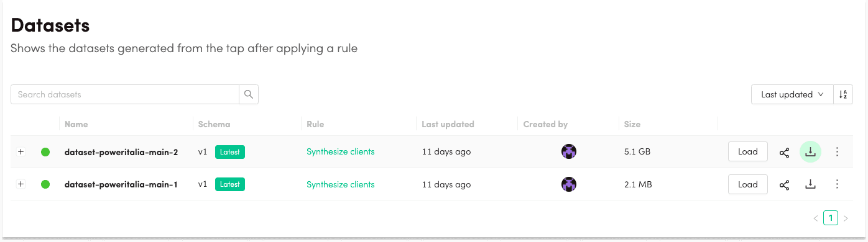Image resolution: width=868 pixels, height=242 pixels.
Task: Open the Last updated sort dropdown
Action: coord(792,94)
